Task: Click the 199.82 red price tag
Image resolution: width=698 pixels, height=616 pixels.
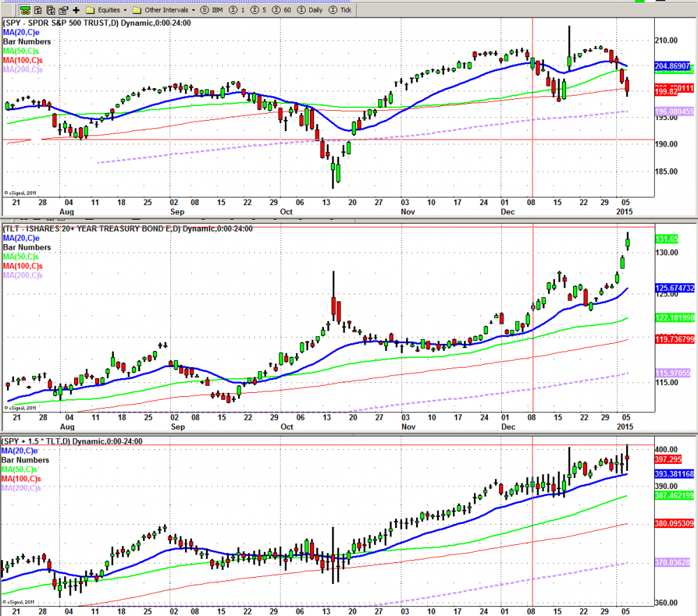Action: click(x=667, y=91)
